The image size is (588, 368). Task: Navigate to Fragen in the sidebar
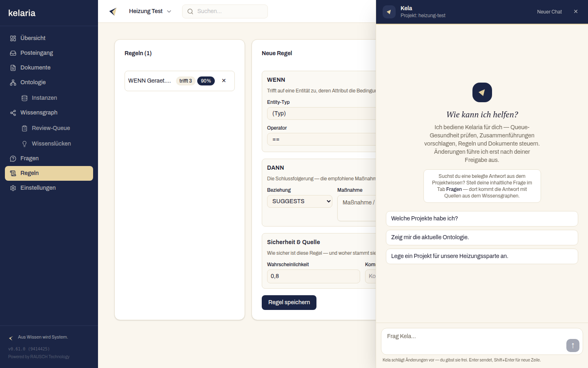click(x=49, y=159)
